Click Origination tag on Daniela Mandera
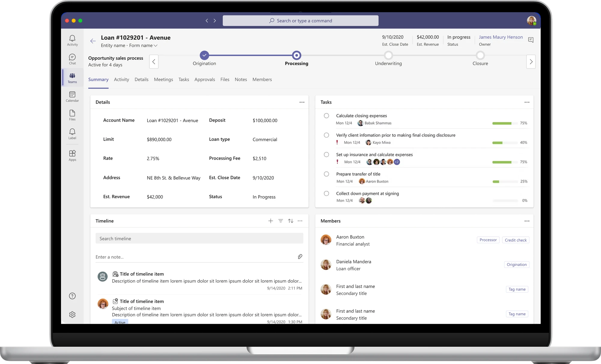The height and width of the screenshot is (364, 601). point(517,265)
